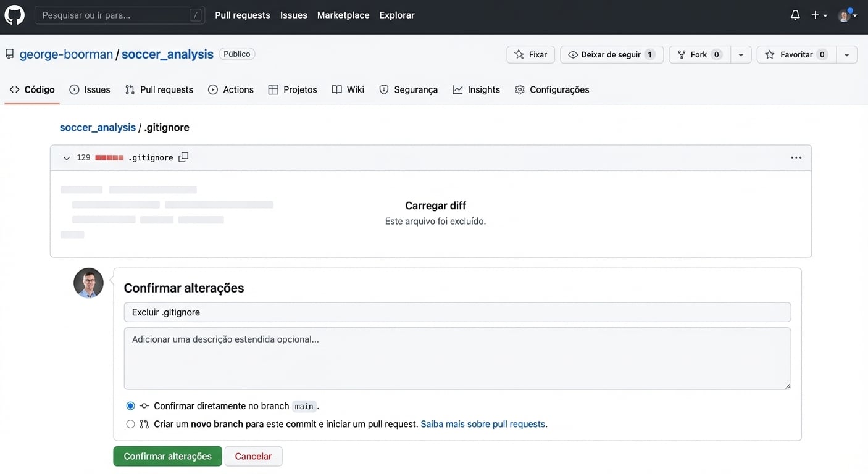
Task: Expand the Fork dropdown arrow
Action: 741,54
